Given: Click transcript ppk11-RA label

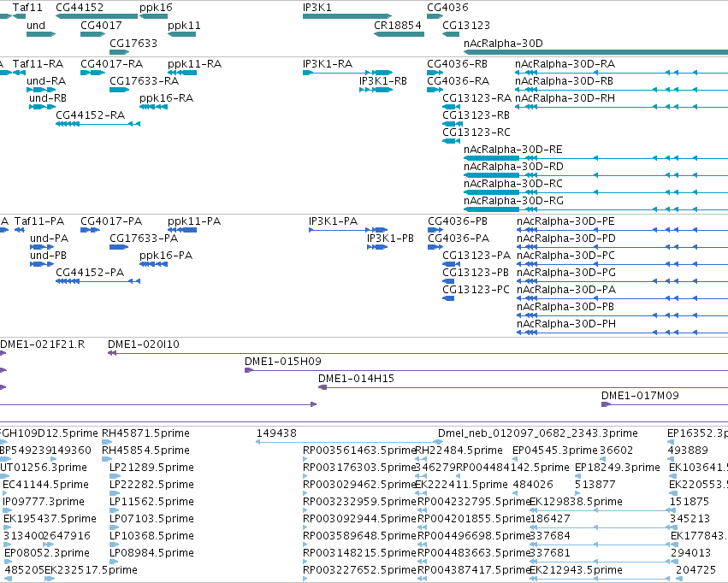Looking at the screenshot, I should [194, 63].
